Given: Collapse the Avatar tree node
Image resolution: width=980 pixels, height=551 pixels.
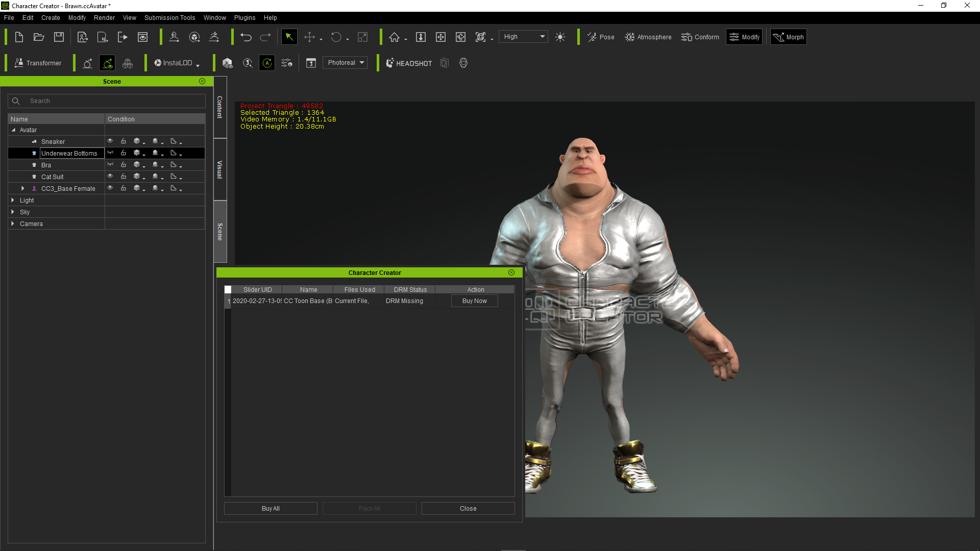Looking at the screenshot, I should (x=14, y=130).
